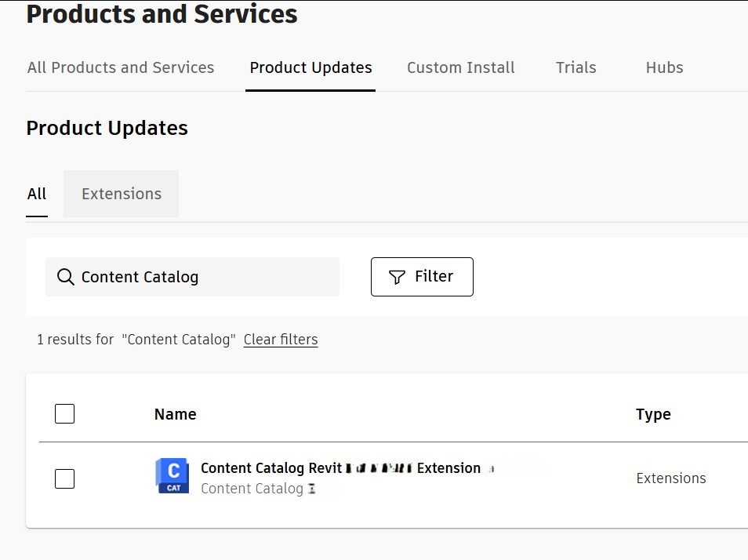The height and width of the screenshot is (560, 748).
Task: Switch to the Custom Install tab
Action: [460, 67]
